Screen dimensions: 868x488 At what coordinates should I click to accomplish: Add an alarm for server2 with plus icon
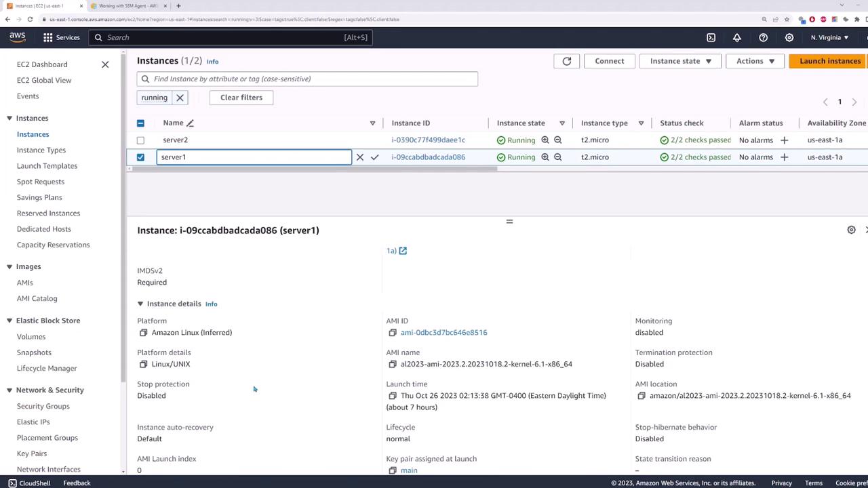coord(785,140)
